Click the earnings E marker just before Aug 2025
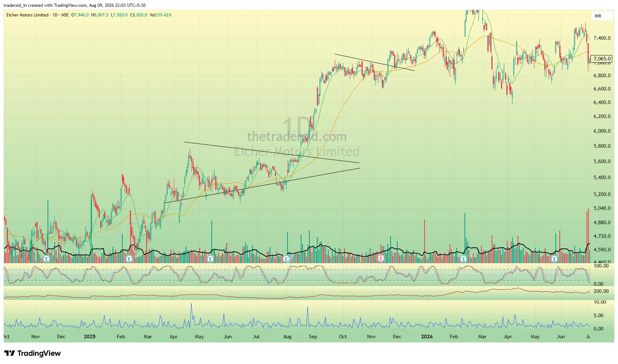This screenshot has width=618, height=364. pos(286,259)
